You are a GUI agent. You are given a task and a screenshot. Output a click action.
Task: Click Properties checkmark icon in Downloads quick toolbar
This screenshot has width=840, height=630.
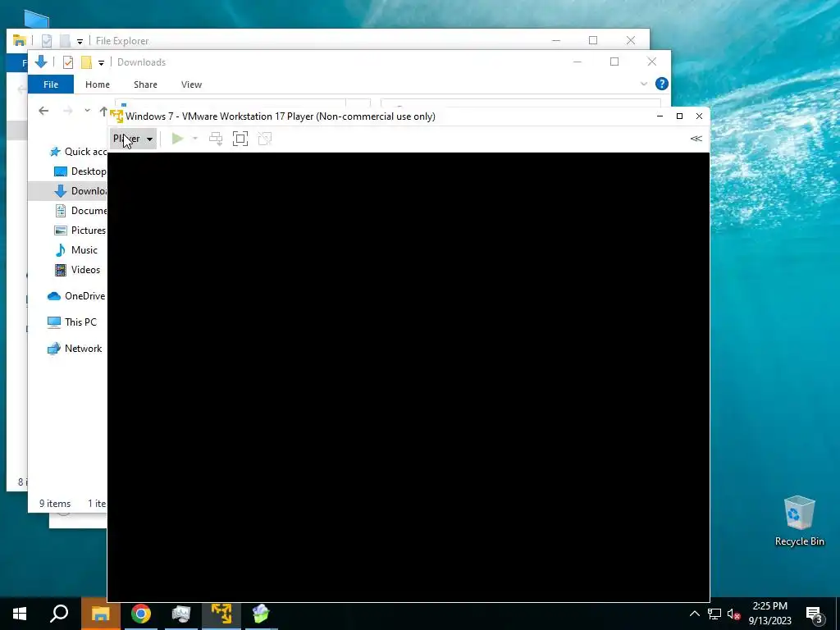[x=68, y=62]
